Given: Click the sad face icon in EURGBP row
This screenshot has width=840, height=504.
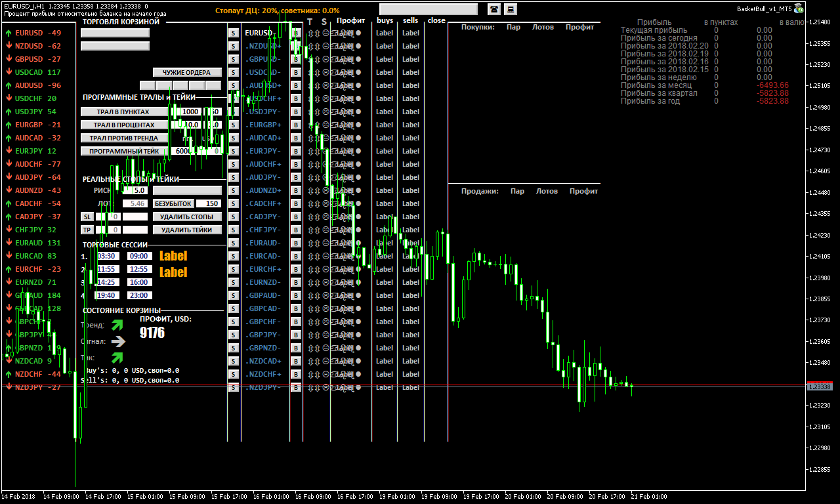Looking at the screenshot, I should pyautogui.click(x=327, y=125).
